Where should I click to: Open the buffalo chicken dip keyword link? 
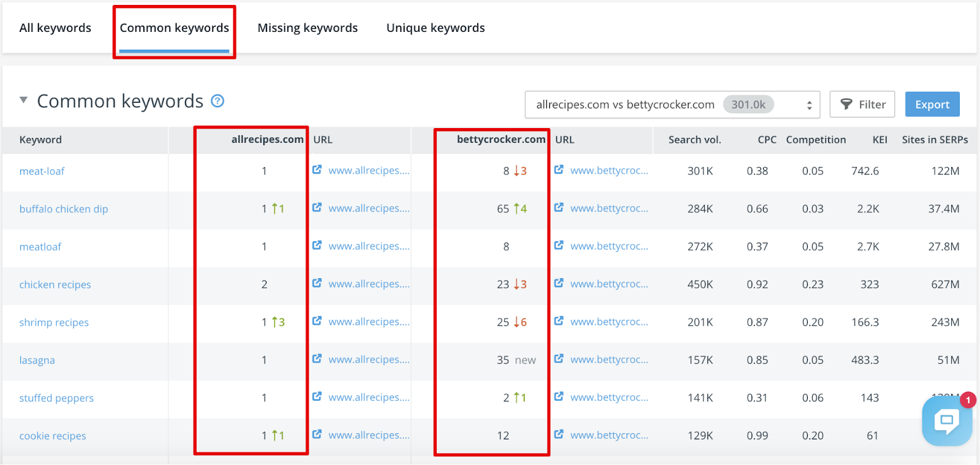(x=64, y=210)
